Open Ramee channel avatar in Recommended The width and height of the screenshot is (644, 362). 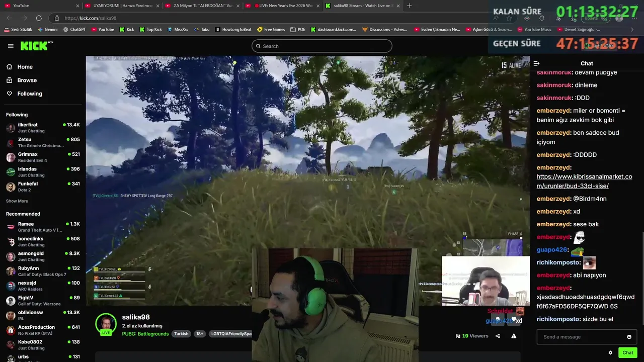(11, 227)
